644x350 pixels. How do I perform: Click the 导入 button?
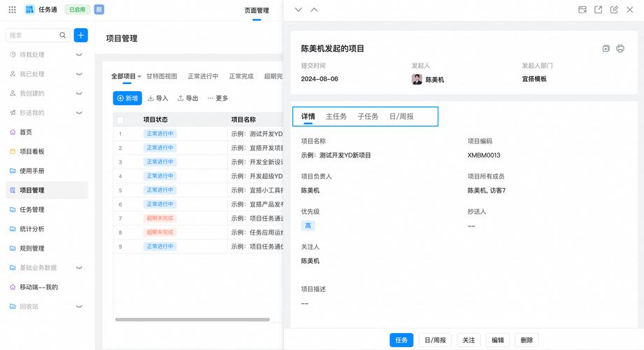158,98
